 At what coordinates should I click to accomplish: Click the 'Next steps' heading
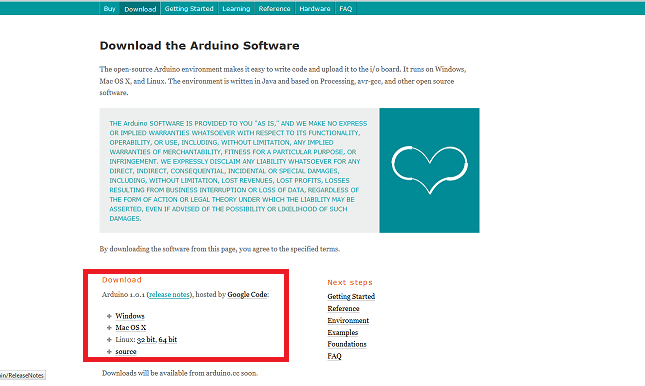[x=350, y=282]
